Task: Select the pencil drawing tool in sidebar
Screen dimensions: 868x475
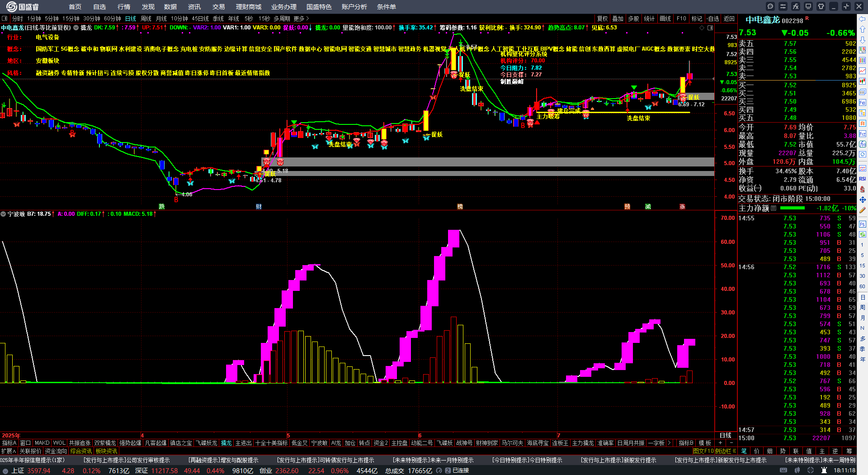Action: pyautogui.click(x=863, y=210)
